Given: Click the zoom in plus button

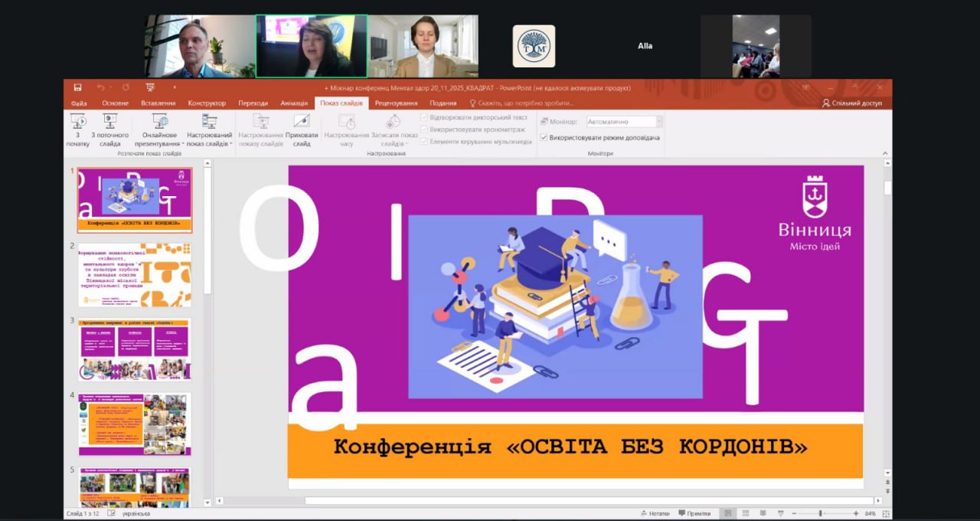Looking at the screenshot, I should click(x=855, y=513).
